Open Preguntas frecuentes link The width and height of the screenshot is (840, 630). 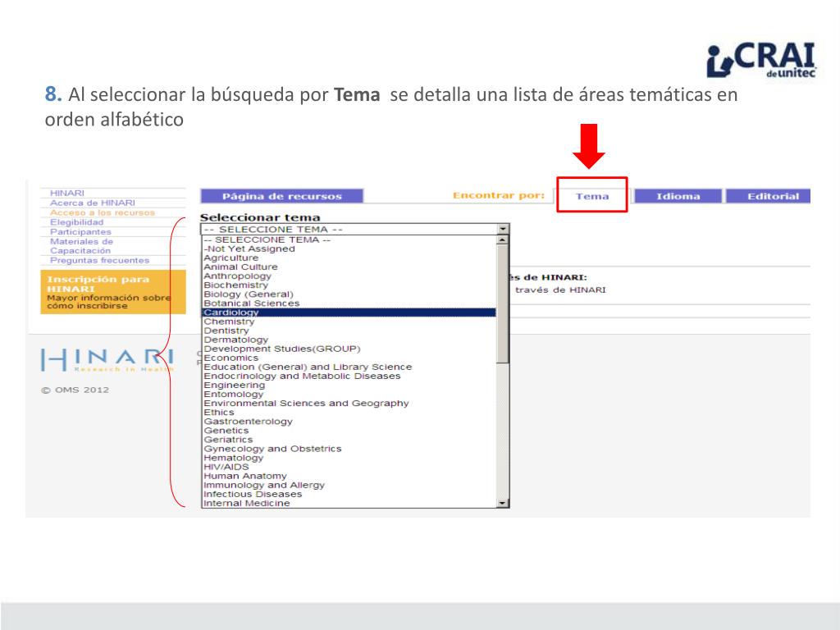99,260
